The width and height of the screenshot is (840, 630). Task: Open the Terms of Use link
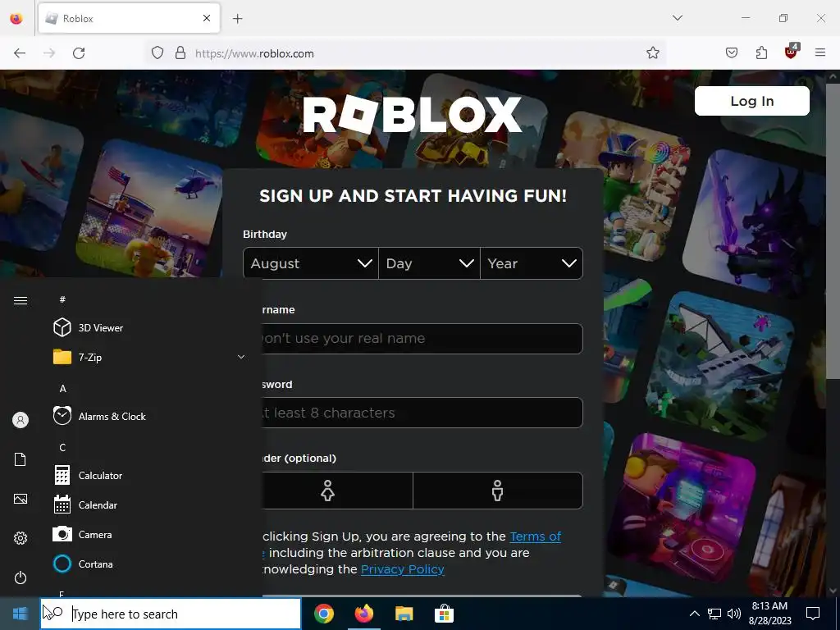(x=535, y=536)
